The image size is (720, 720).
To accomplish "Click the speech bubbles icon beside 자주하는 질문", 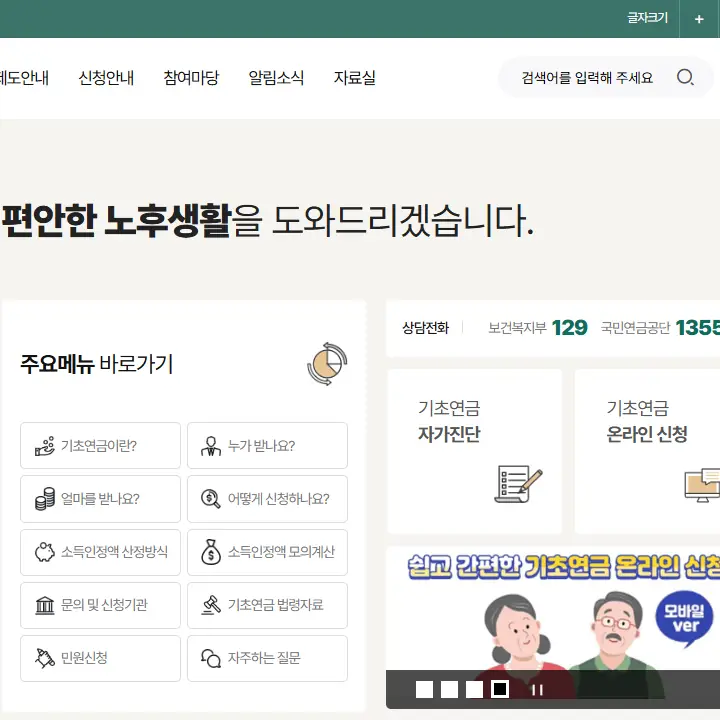I will click(x=211, y=658).
